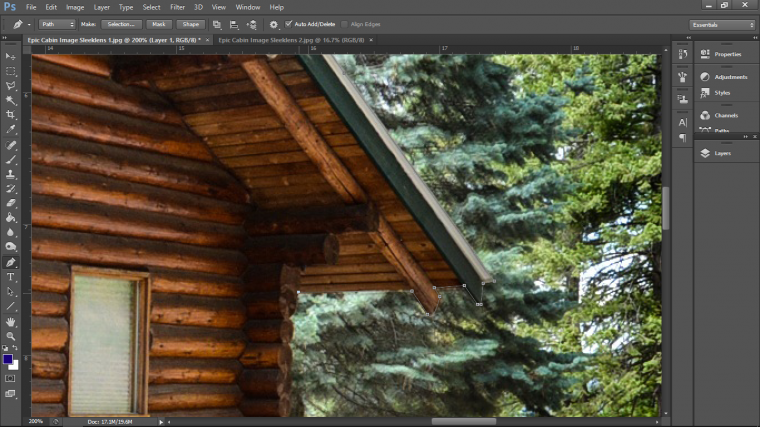Click the horizontal scrollbar thumb

464,422
